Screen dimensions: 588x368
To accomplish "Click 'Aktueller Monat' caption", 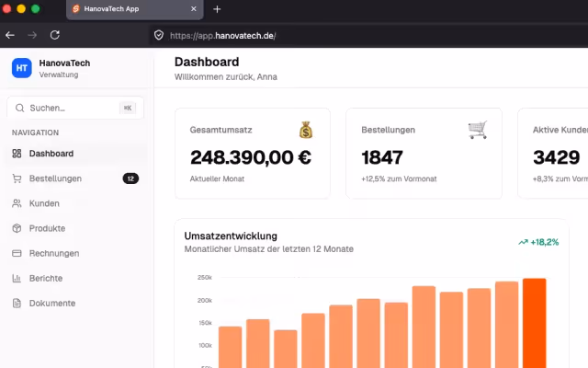I will point(217,178).
